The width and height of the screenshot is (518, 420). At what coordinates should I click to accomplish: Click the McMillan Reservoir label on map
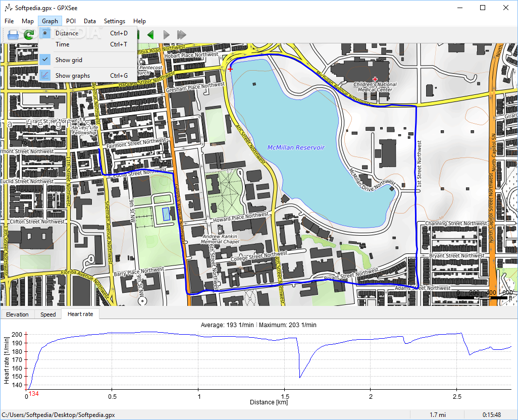pos(296,147)
